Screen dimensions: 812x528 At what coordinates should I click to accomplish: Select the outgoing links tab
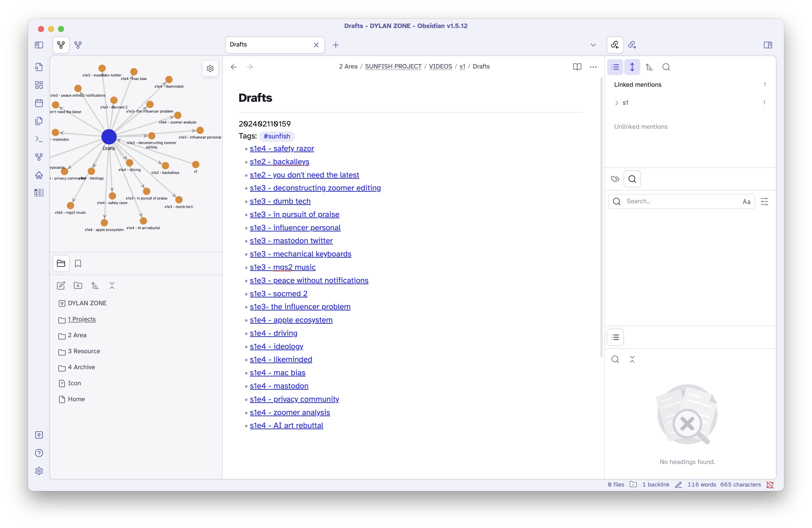click(632, 45)
